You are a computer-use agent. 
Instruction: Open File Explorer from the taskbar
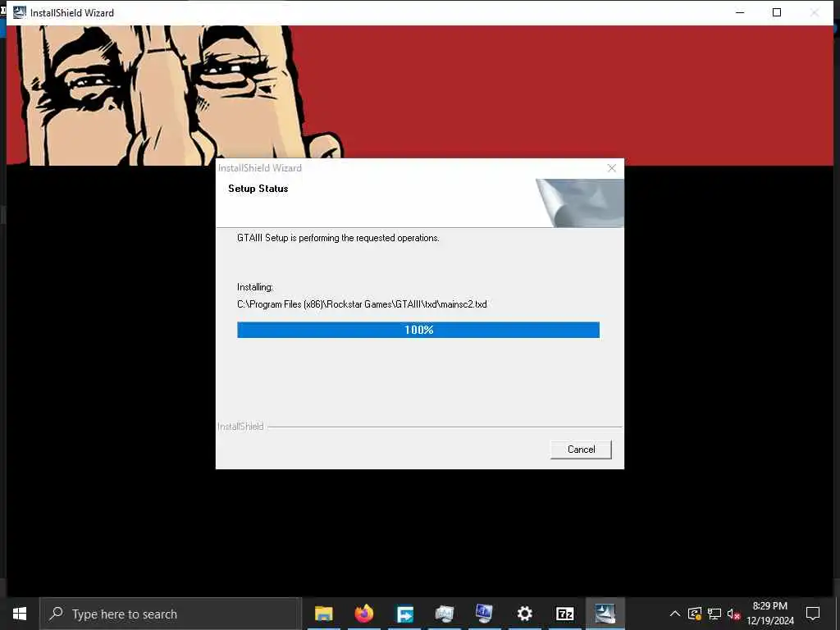click(323, 614)
